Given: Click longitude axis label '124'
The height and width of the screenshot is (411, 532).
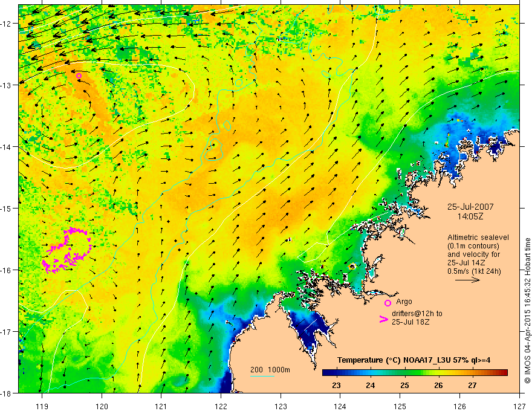Looking at the screenshot, I should (340, 406).
